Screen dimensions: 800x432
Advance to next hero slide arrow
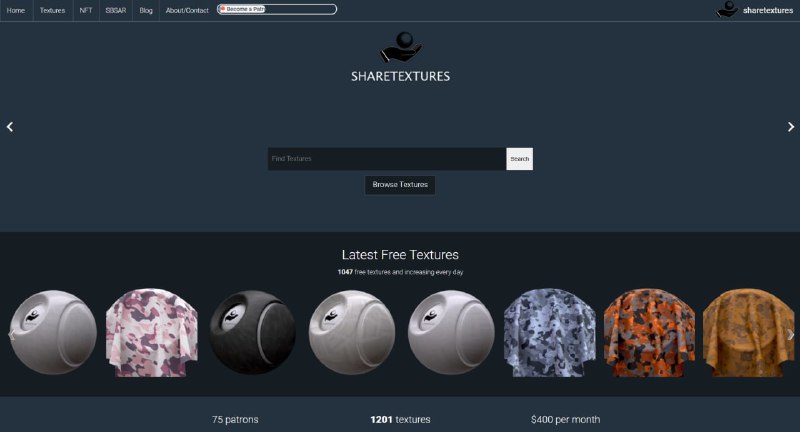click(790, 126)
